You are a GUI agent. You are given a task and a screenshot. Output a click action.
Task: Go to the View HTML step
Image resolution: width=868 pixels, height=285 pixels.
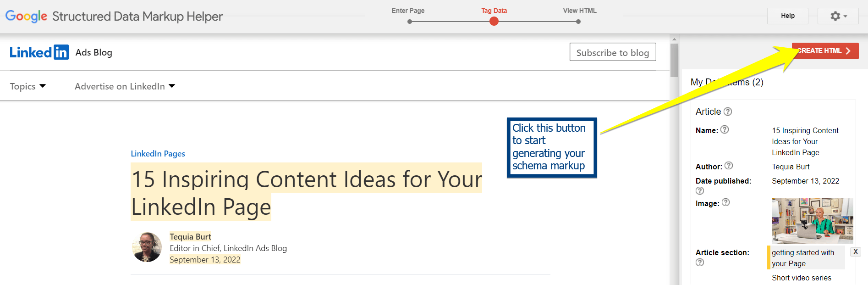pyautogui.click(x=578, y=21)
